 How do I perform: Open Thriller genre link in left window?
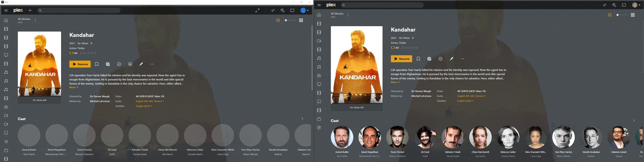pyautogui.click(x=81, y=48)
